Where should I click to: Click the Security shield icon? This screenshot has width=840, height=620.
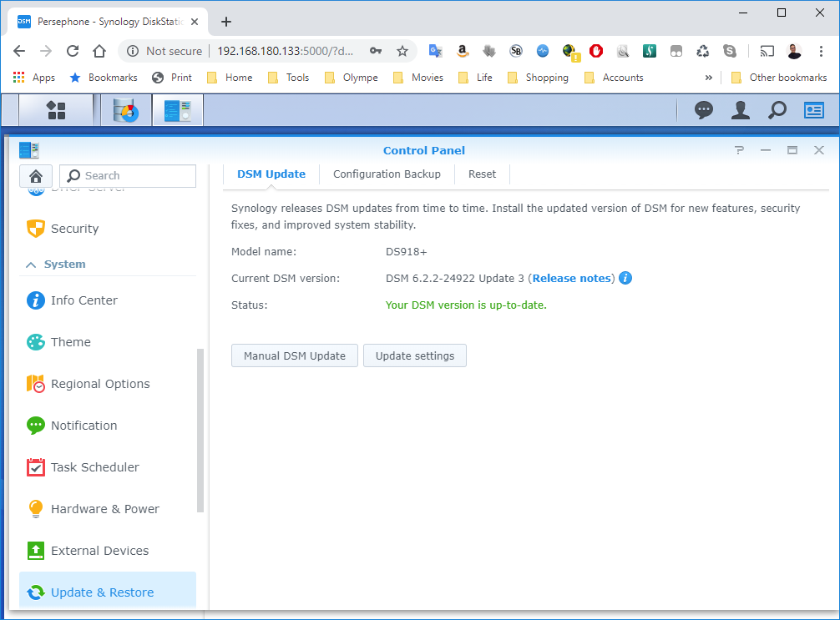click(x=36, y=229)
